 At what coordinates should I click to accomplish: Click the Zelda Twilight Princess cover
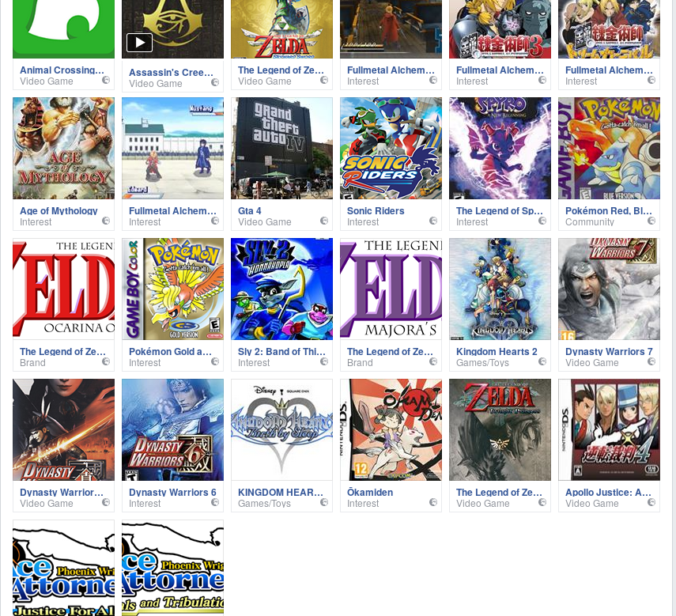[500, 430]
